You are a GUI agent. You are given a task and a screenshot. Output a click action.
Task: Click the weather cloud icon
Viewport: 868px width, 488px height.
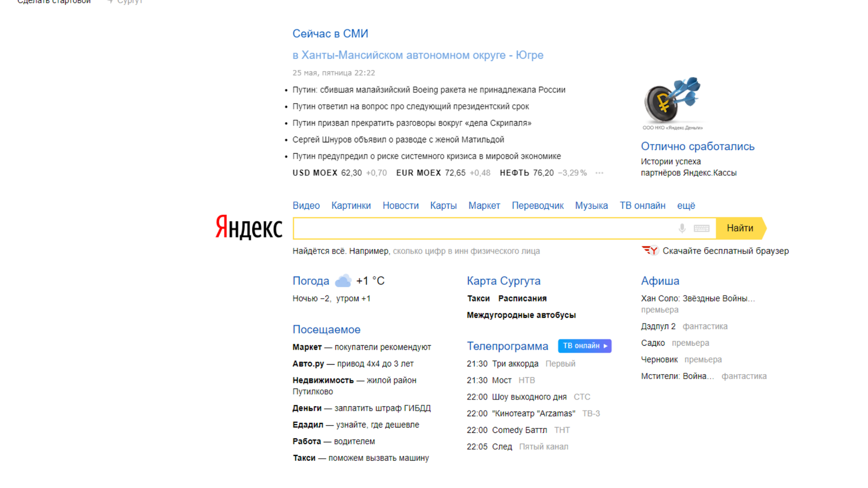[x=343, y=281]
